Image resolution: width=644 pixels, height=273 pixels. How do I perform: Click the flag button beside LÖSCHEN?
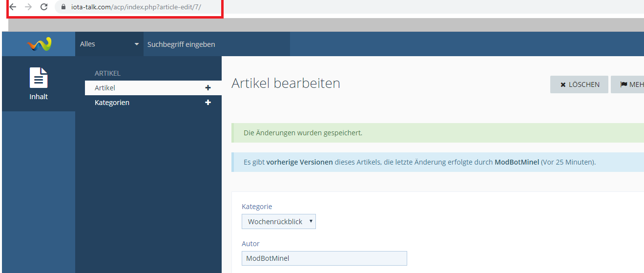[627, 84]
